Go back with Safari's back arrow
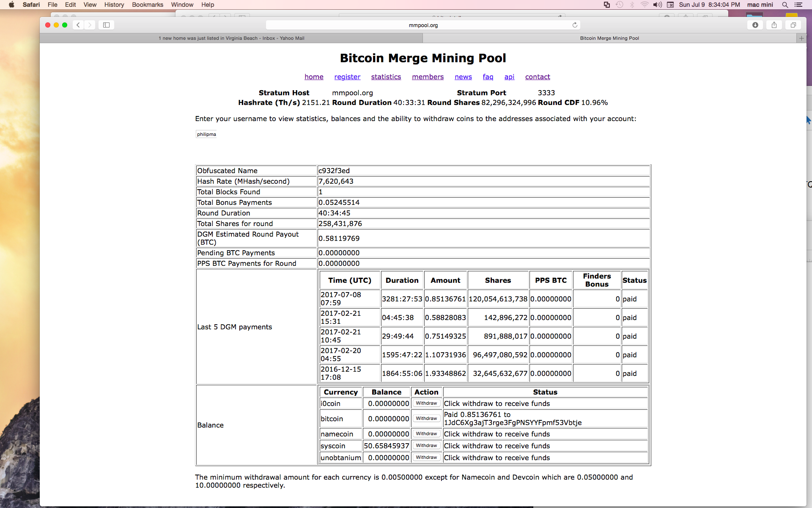The height and width of the screenshot is (508, 812). tap(78, 25)
